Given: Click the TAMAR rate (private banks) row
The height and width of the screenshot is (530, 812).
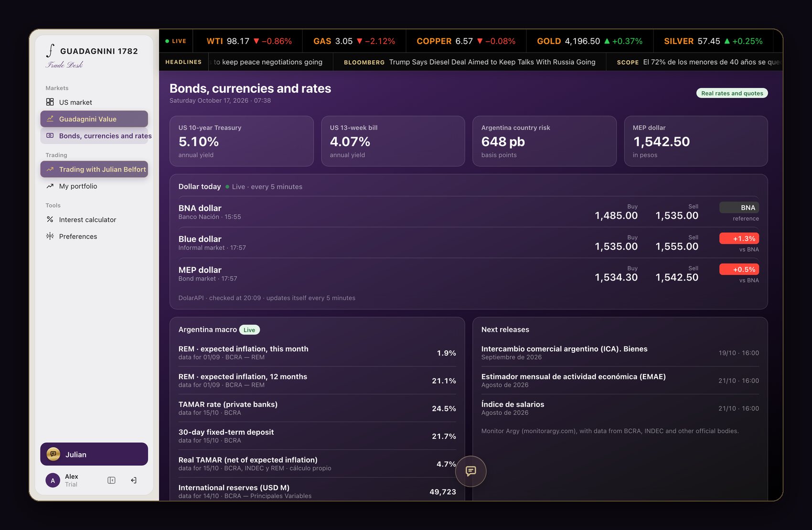Looking at the screenshot, I should point(317,408).
